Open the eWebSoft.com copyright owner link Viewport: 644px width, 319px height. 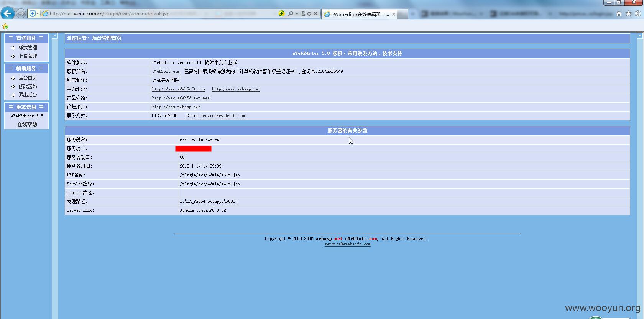pos(166,71)
